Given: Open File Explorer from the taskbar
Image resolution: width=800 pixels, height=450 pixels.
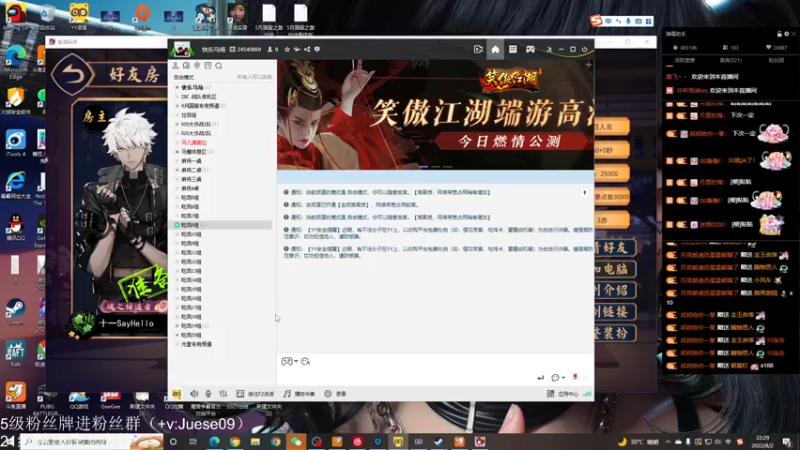Looking at the screenshot, I should 255,442.
